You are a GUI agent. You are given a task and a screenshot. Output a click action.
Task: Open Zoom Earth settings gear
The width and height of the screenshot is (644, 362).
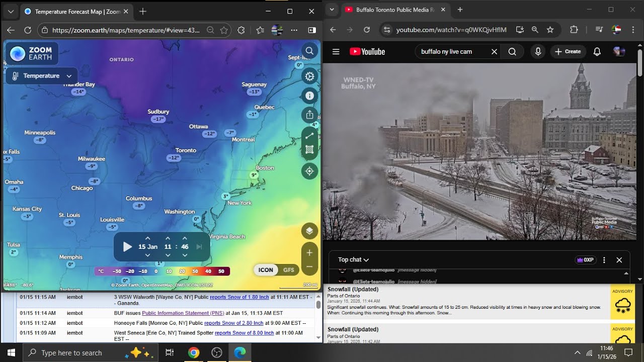pos(309,76)
